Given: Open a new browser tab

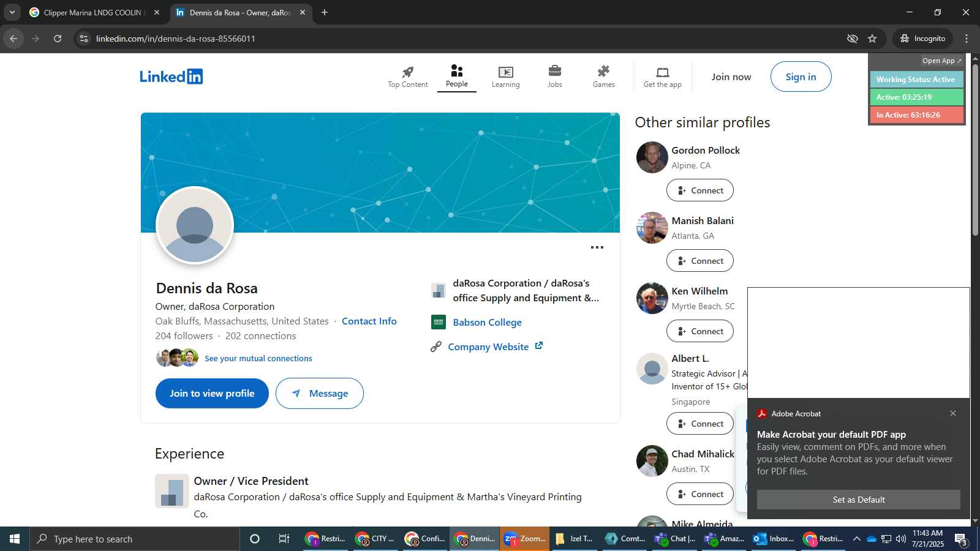Looking at the screenshot, I should pyautogui.click(x=325, y=12).
